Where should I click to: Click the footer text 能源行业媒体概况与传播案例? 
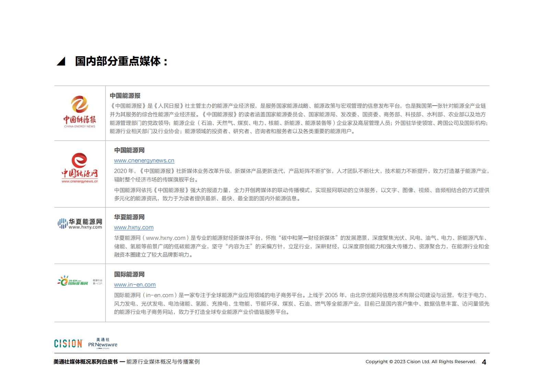[163, 362]
